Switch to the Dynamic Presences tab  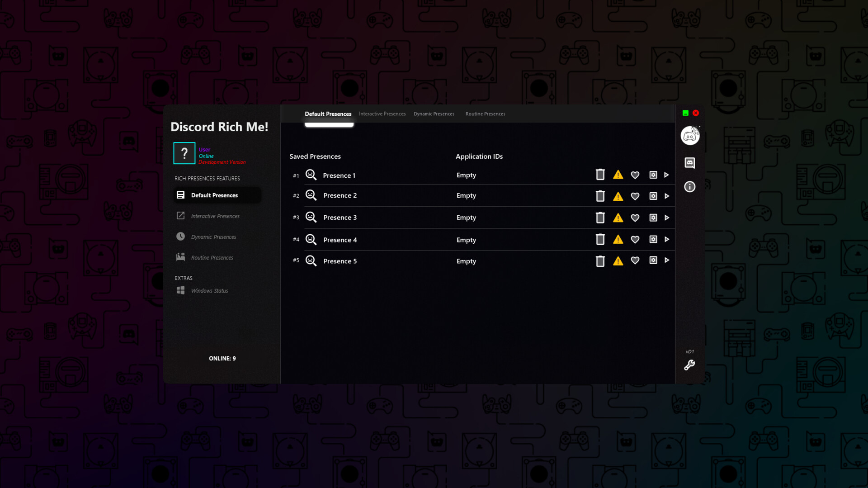click(x=434, y=114)
